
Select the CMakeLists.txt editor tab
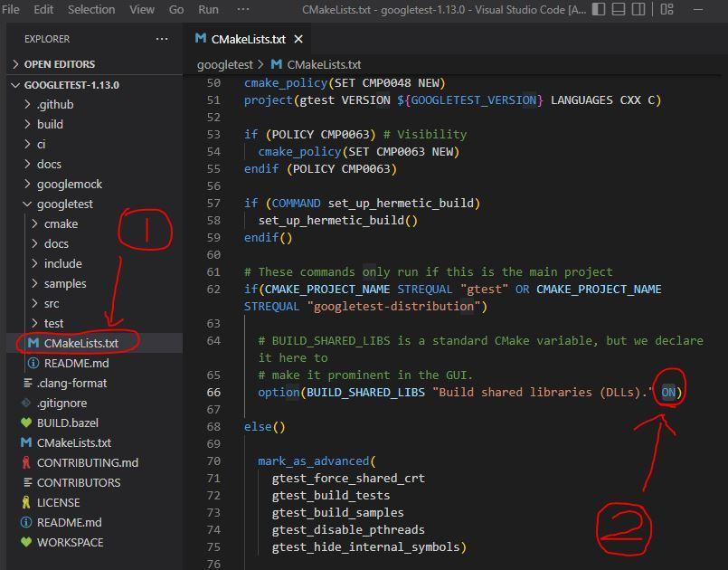249,39
